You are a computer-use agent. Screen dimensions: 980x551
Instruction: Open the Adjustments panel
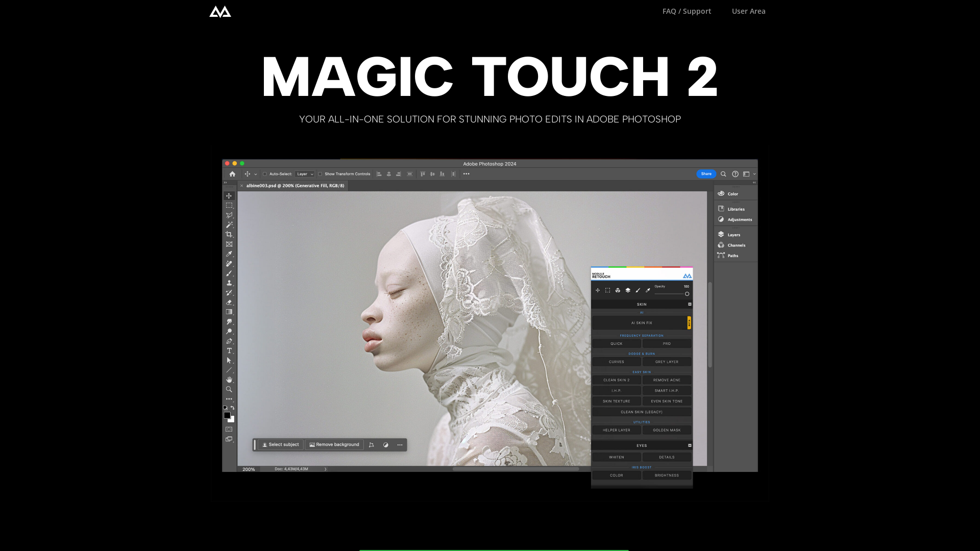pyautogui.click(x=735, y=219)
